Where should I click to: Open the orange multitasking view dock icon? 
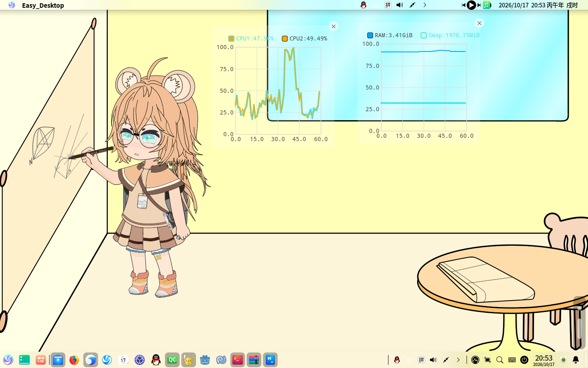[x=41, y=360]
